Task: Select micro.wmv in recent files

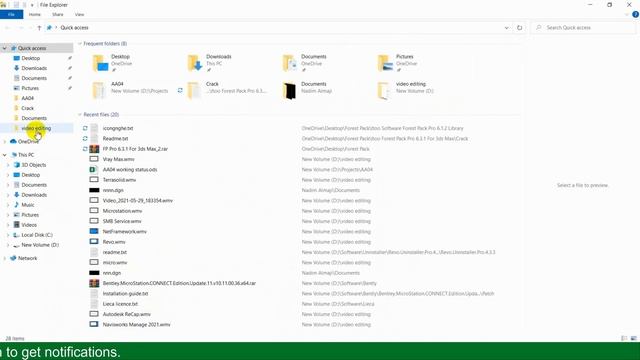Action: [115, 263]
